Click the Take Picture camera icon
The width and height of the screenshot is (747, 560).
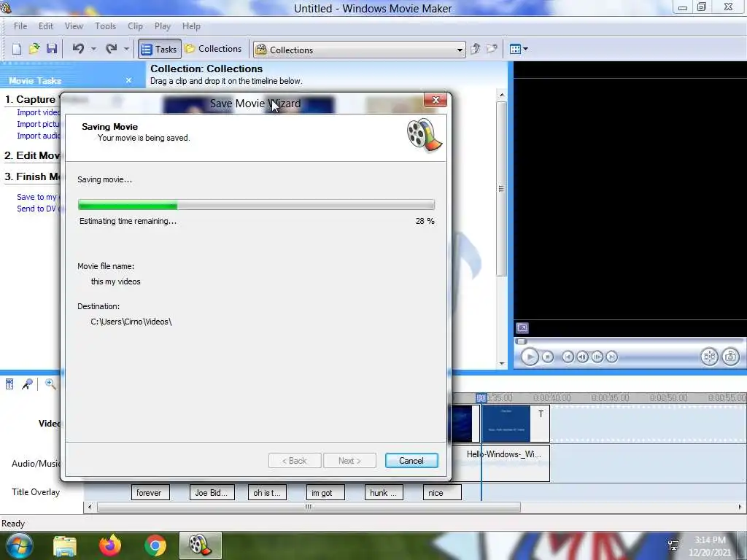tap(731, 357)
